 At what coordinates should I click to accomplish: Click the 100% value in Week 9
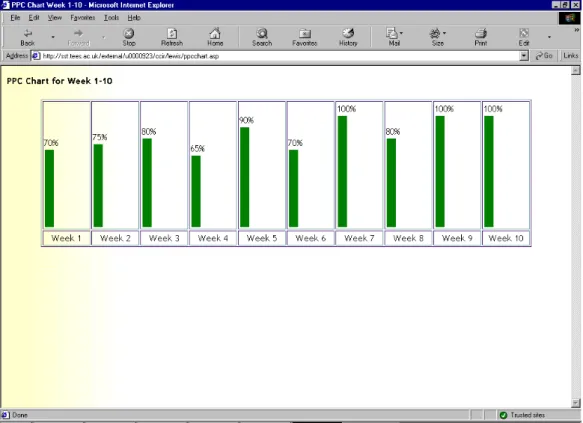click(x=444, y=109)
